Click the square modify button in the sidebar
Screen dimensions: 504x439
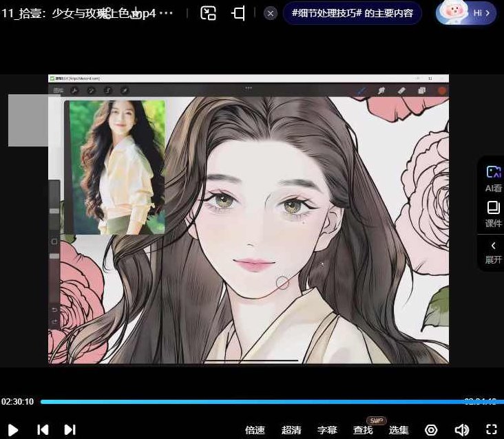(x=54, y=242)
